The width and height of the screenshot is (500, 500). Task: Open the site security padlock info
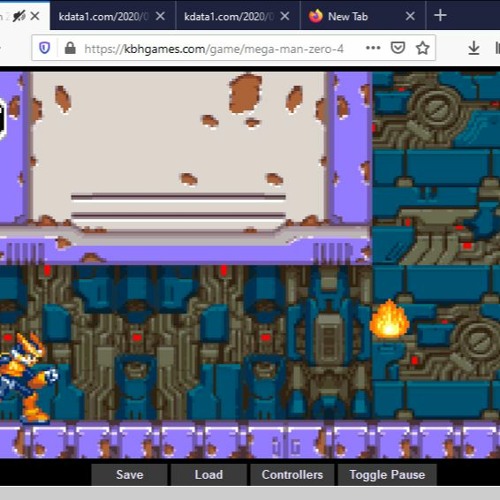[70, 48]
